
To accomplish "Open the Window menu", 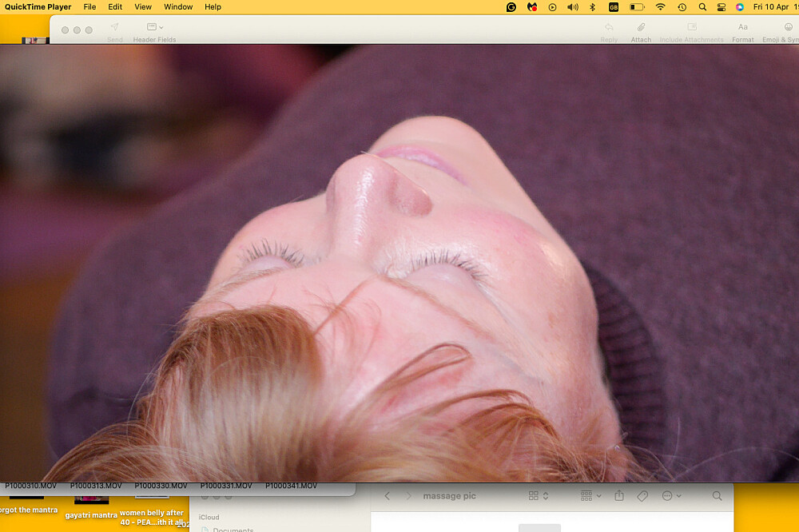I will coord(178,7).
